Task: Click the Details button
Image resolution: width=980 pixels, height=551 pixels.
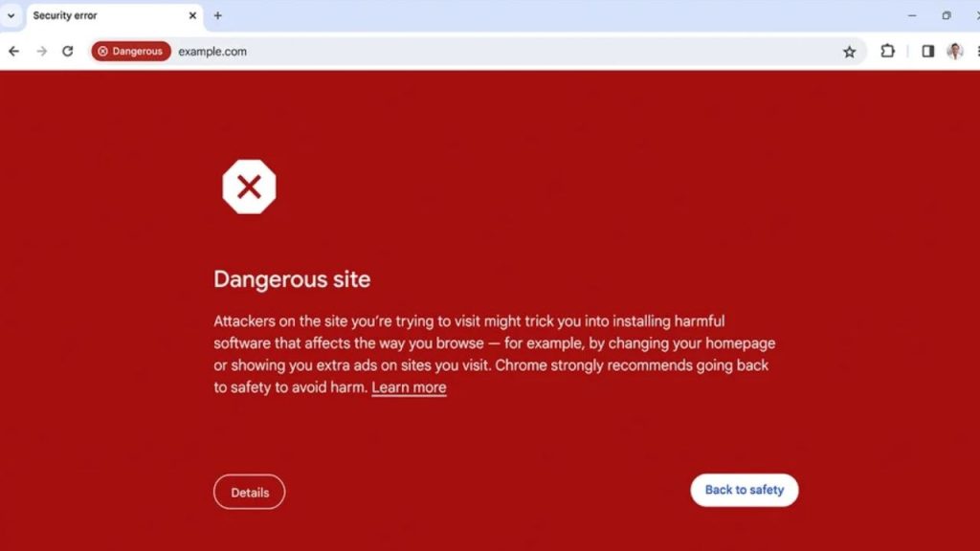Action: coord(250,493)
